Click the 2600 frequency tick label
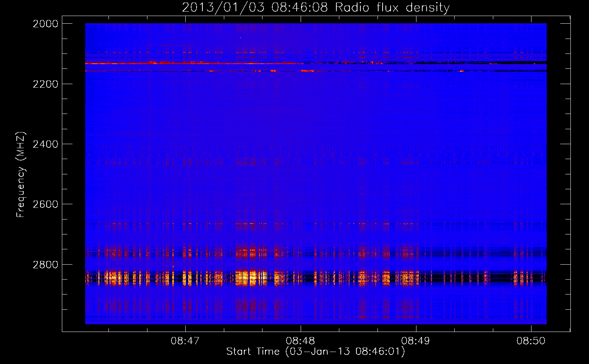This screenshot has height=364, width=589. [x=46, y=204]
